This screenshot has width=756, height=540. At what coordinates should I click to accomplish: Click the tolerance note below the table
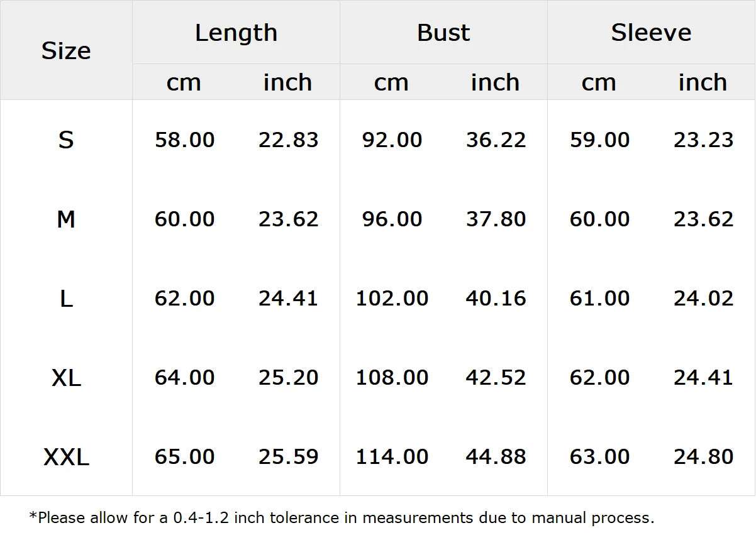[342, 518]
